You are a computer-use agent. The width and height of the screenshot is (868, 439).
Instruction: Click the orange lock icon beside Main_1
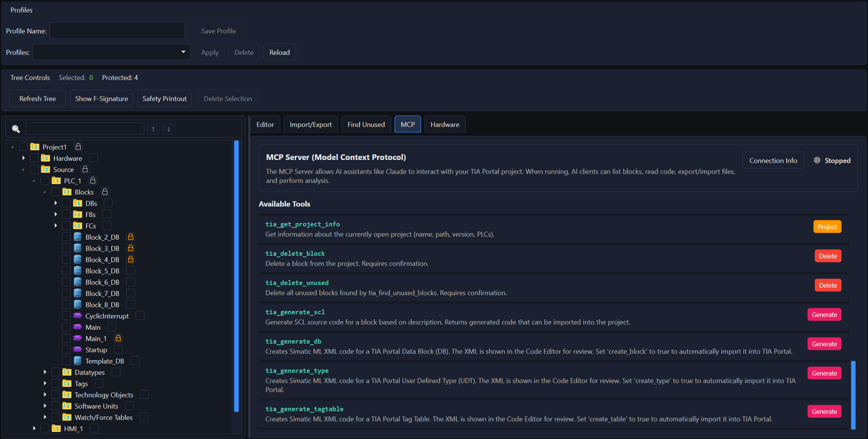pos(118,338)
